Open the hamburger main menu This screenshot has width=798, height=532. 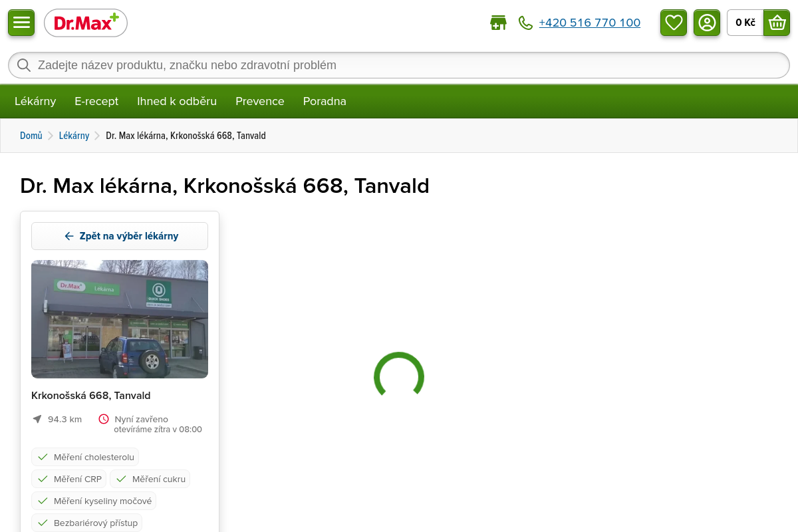(21, 23)
